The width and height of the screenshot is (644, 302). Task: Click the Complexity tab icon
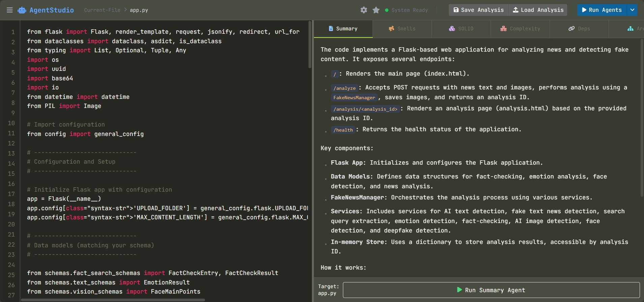tap(503, 29)
